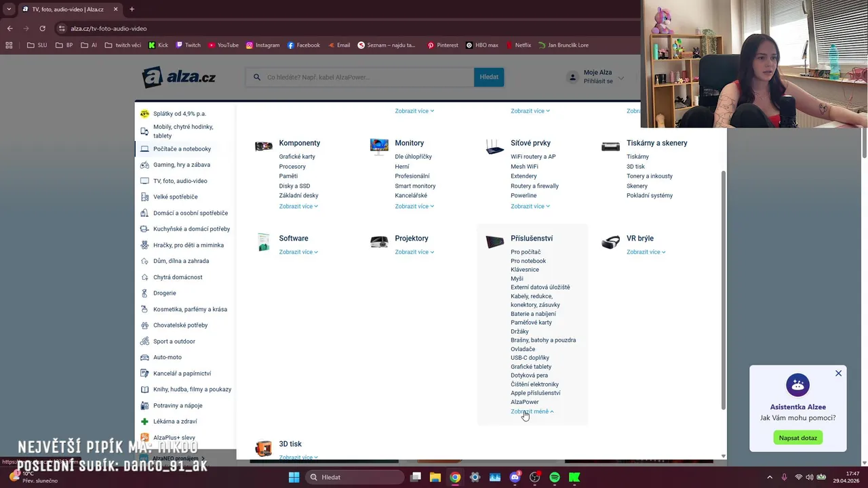Click the Alzee assistant robot avatar
This screenshot has height=488, width=868.
pyautogui.click(x=797, y=385)
